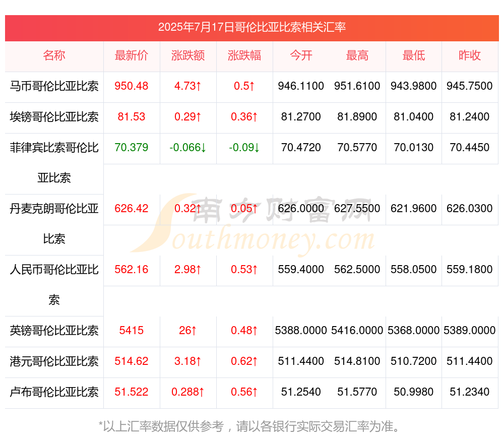Click the row name 英镑哥伦比亚比索

pyautogui.click(x=54, y=331)
